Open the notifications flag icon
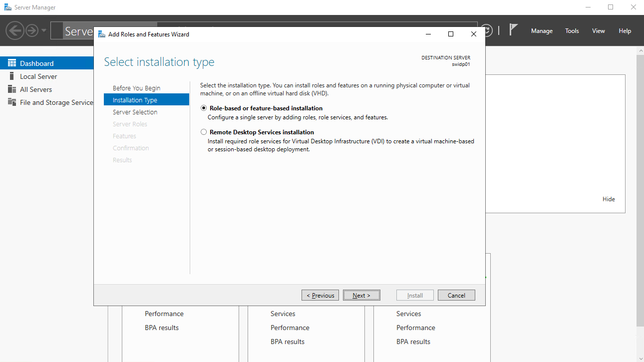The height and width of the screenshot is (362, 644). (x=513, y=30)
